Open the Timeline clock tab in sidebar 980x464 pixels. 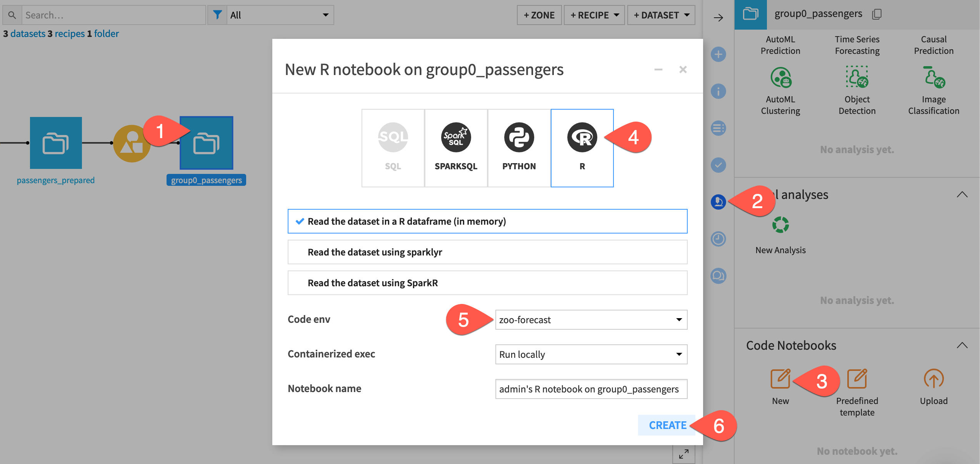[718, 239]
